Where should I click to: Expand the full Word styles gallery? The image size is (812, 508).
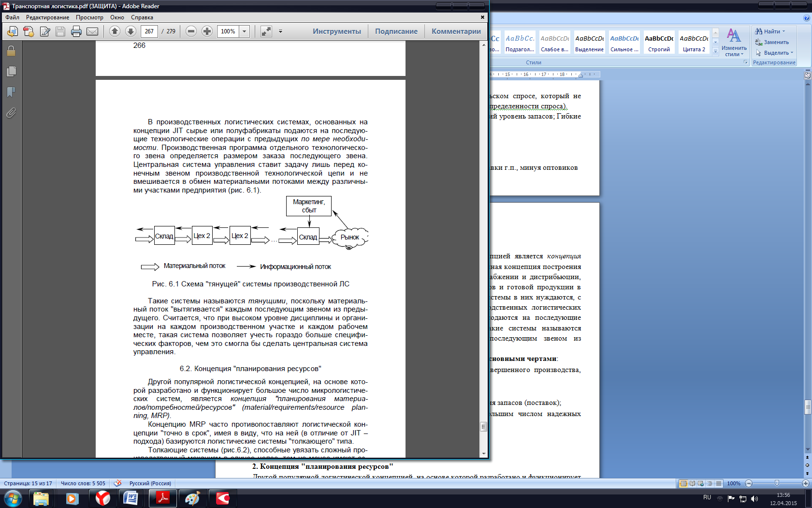tap(716, 52)
